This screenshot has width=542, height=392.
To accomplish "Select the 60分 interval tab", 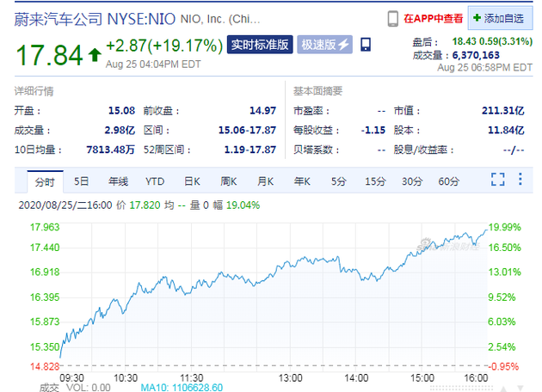I will click(449, 181).
